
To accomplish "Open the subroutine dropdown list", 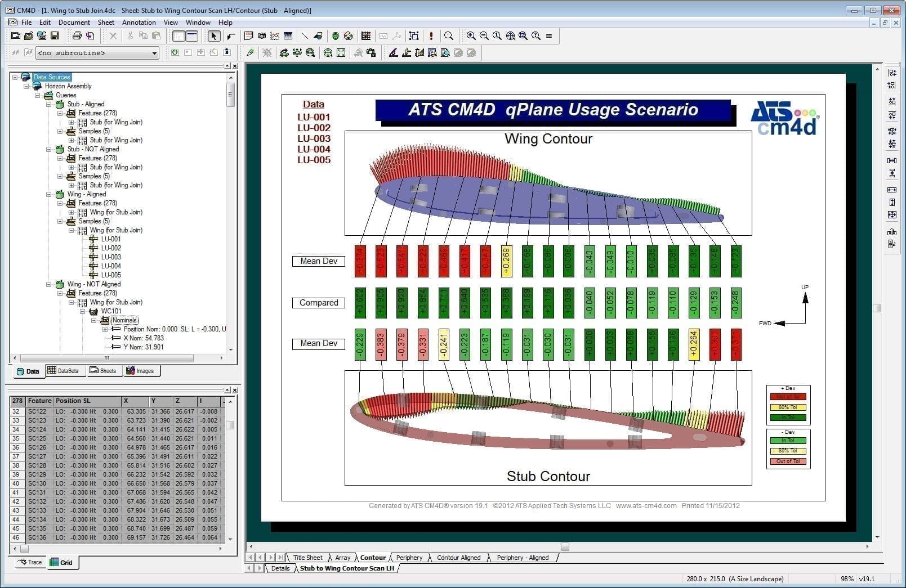I will pyautogui.click(x=154, y=53).
